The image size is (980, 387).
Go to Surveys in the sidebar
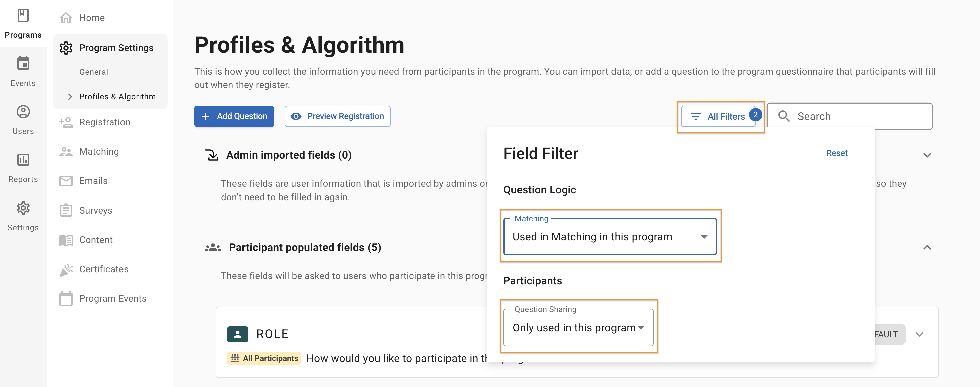[x=95, y=211]
